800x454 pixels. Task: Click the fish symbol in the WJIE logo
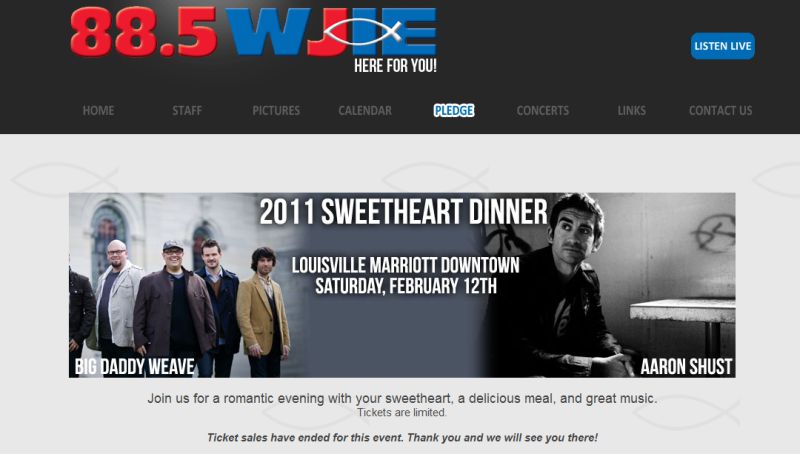362,31
